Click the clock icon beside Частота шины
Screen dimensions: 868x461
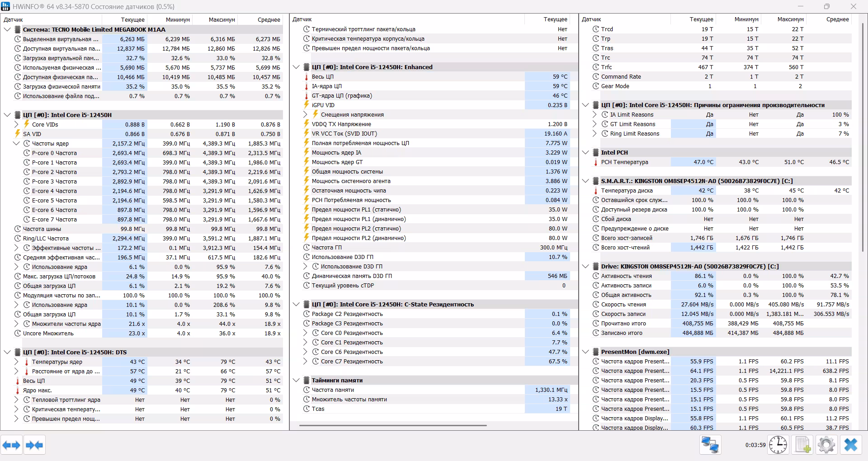(18, 229)
